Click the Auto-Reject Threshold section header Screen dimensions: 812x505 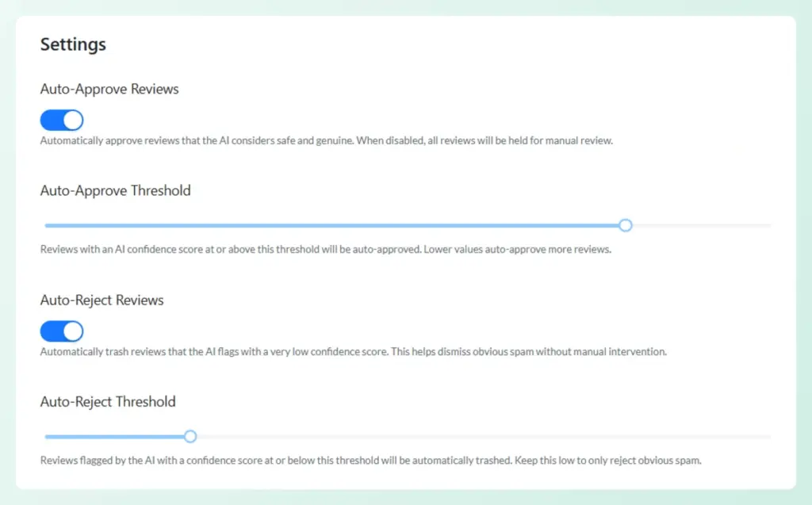[107, 401]
